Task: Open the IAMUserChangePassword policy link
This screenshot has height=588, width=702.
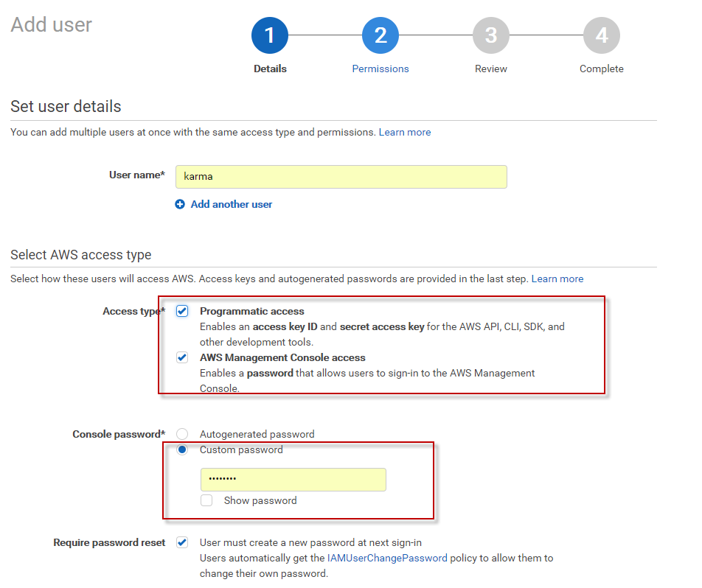Action: [387, 558]
